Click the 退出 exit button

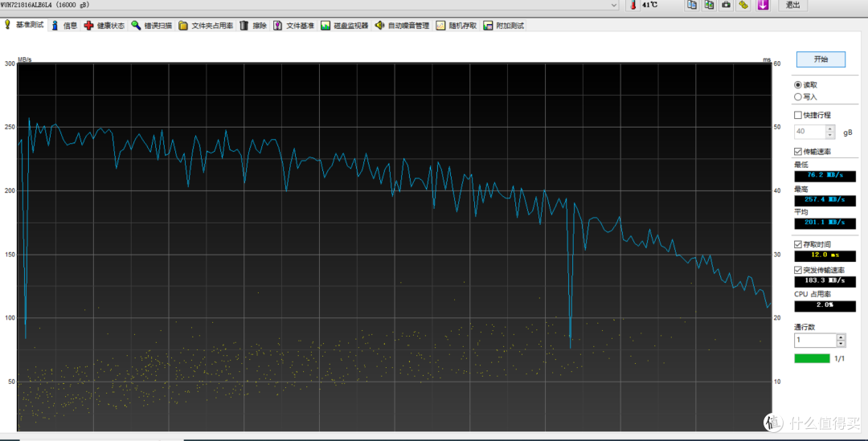click(x=792, y=5)
